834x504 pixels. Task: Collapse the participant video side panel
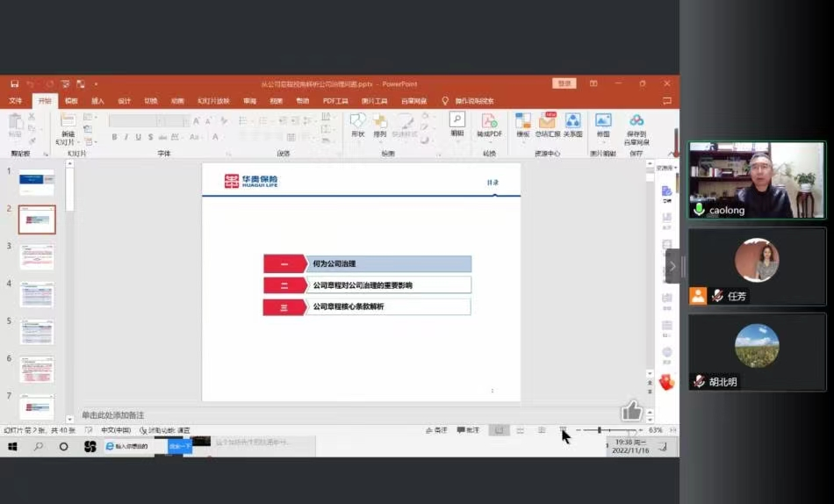tap(672, 265)
